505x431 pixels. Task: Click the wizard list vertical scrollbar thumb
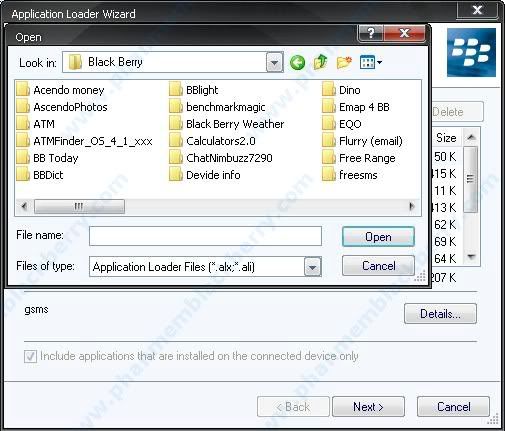tap(471, 179)
